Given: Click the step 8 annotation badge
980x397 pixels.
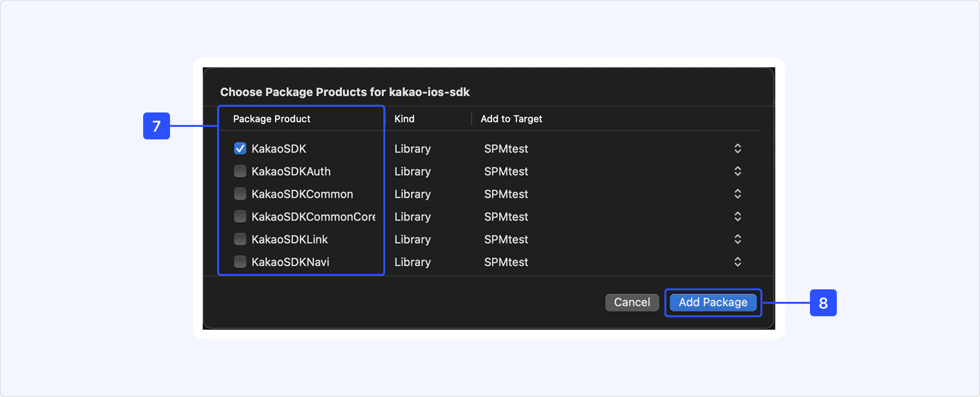Looking at the screenshot, I should [x=823, y=303].
